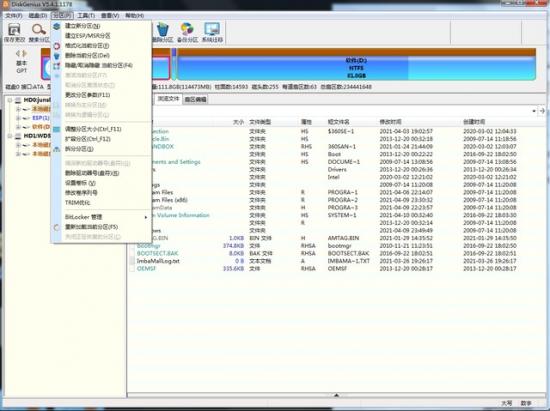Expand the ESP(1) partition tree node
550x411 pixels.
[18, 118]
